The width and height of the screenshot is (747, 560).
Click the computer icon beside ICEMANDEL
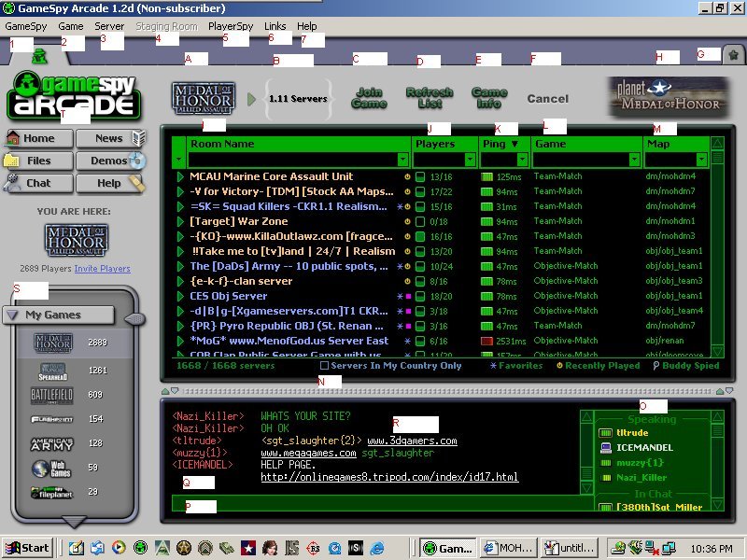click(605, 448)
